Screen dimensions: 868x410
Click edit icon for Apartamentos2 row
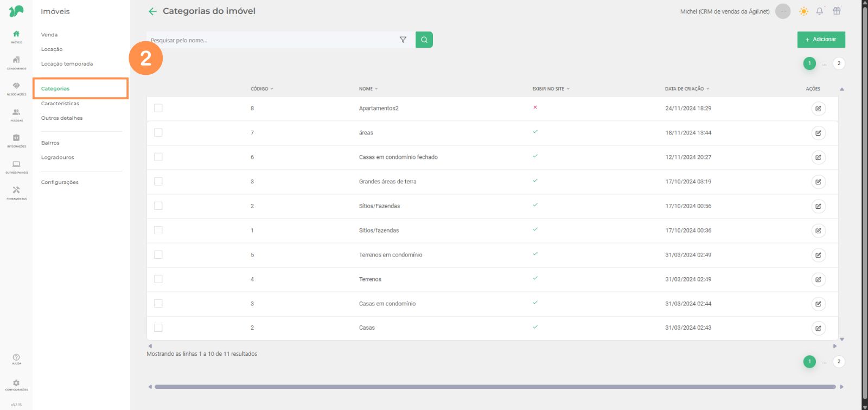coord(818,108)
